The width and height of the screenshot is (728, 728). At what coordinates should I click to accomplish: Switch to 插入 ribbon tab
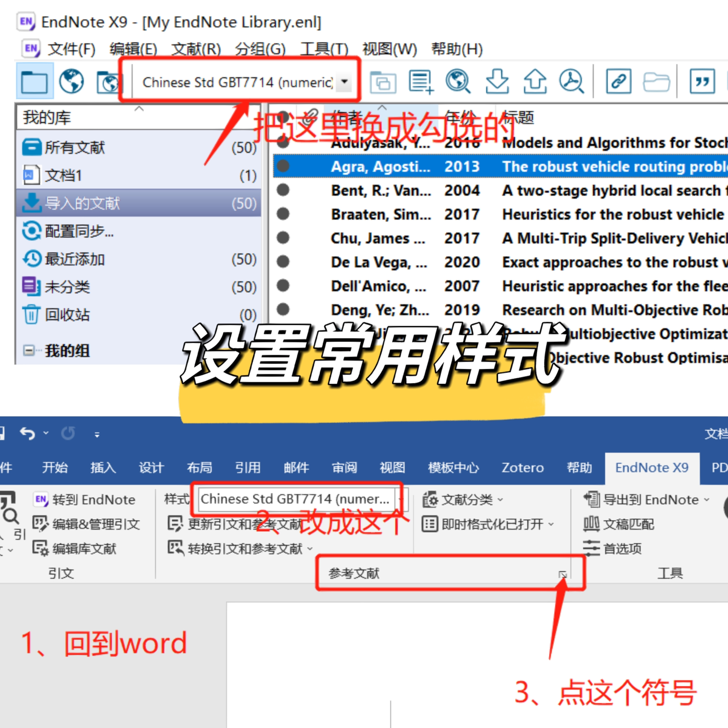103,467
